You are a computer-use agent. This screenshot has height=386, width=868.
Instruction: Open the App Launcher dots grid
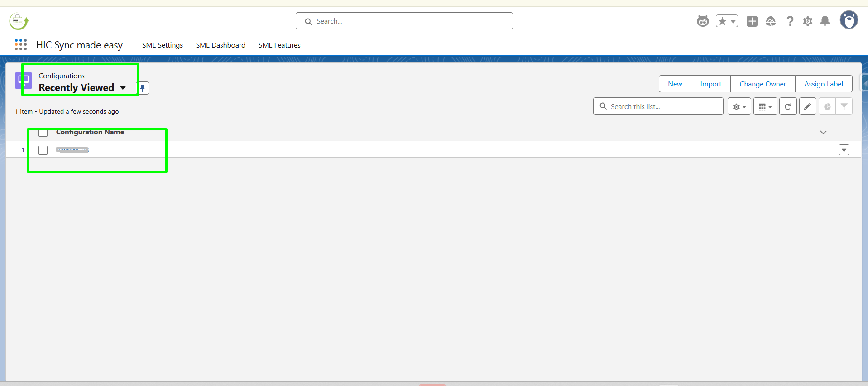click(x=21, y=44)
